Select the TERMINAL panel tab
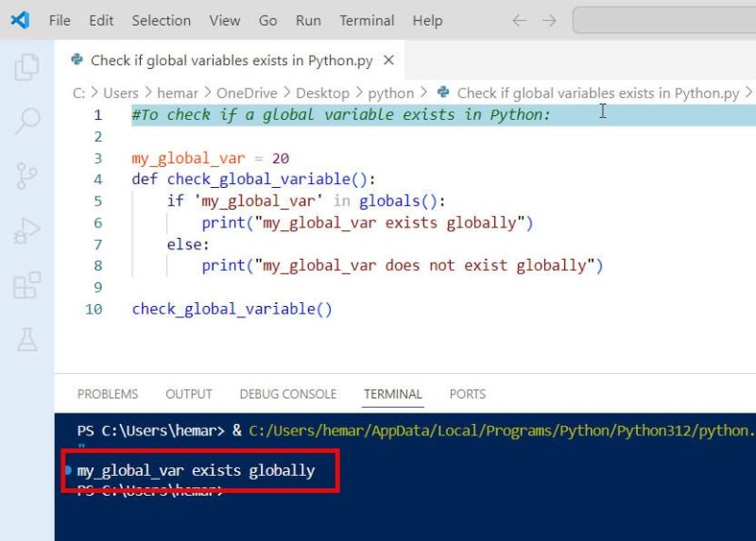Image resolution: width=756 pixels, height=541 pixels. (393, 394)
